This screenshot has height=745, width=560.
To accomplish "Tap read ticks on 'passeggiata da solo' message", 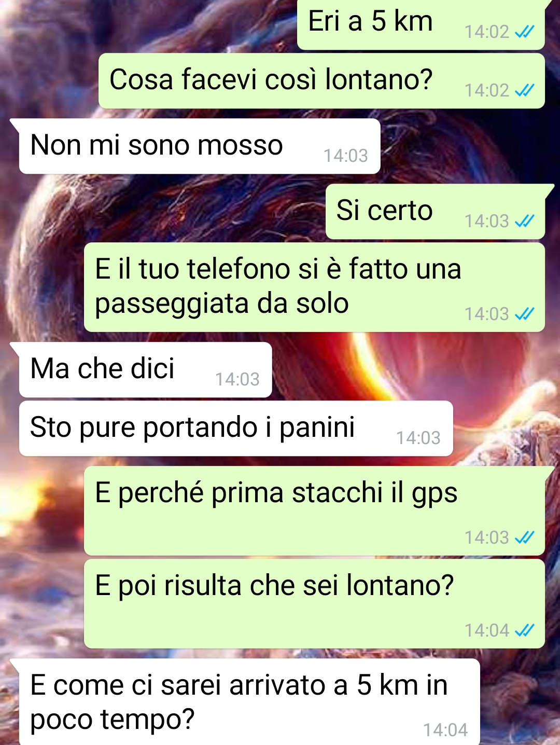I will point(524,314).
